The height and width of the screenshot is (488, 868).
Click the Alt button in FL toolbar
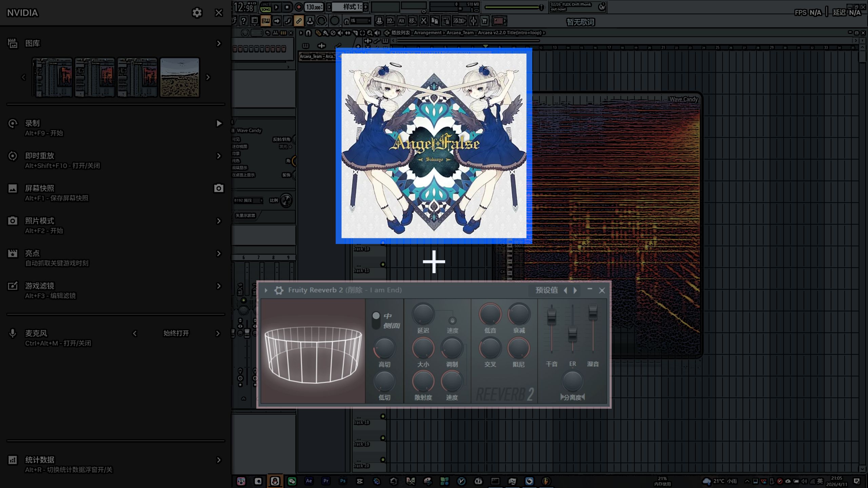(x=401, y=21)
